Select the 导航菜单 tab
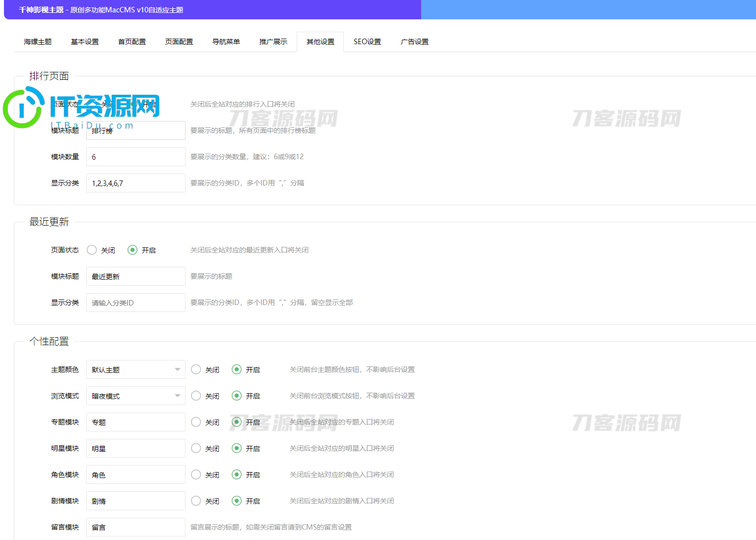Screen dimensions: 756x540 point(226,42)
